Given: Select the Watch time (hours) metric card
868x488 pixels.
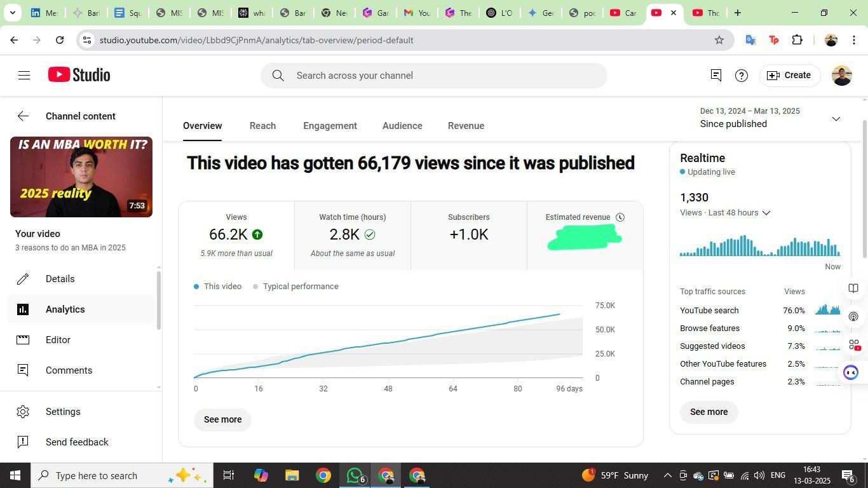Looking at the screenshot, I should tap(353, 235).
